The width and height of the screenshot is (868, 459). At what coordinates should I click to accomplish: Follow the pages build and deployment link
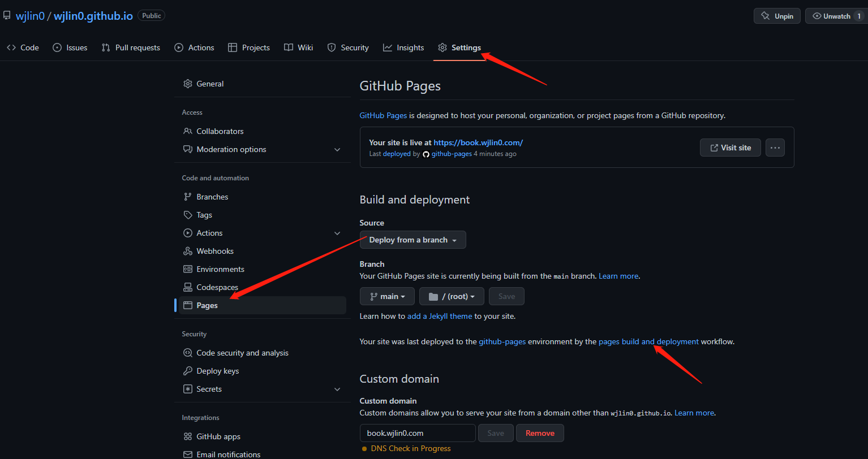pos(648,341)
